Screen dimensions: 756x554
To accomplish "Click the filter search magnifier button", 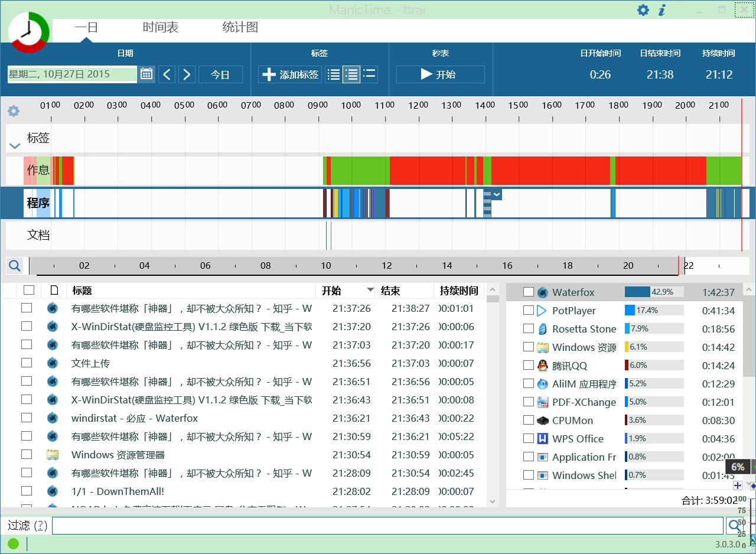I will pyautogui.click(x=734, y=525).
